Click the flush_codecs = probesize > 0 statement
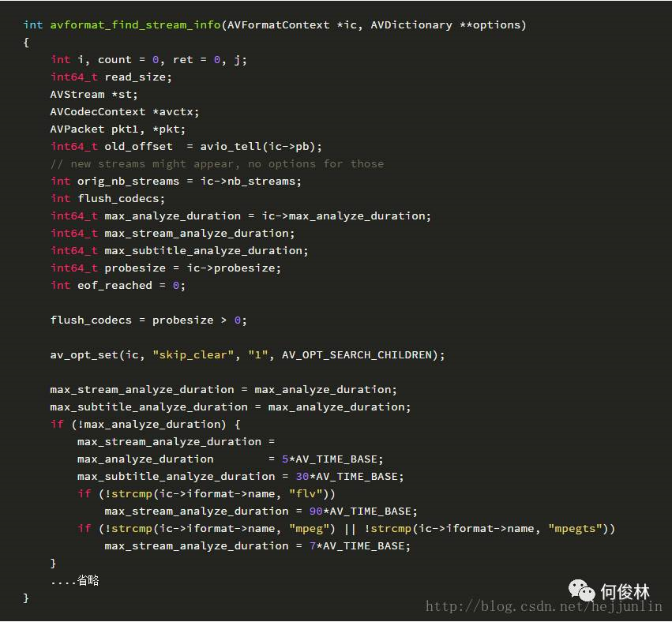 pos(148,320)
